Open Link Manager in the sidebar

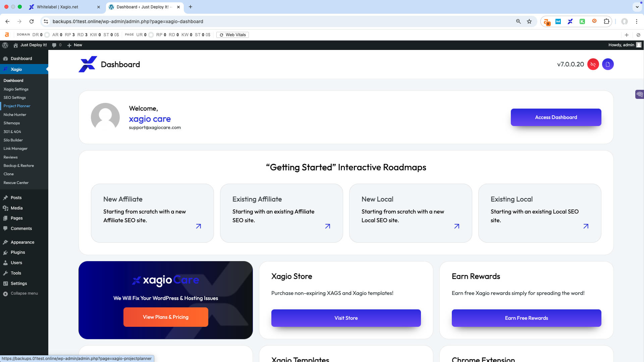click(15, 148)
